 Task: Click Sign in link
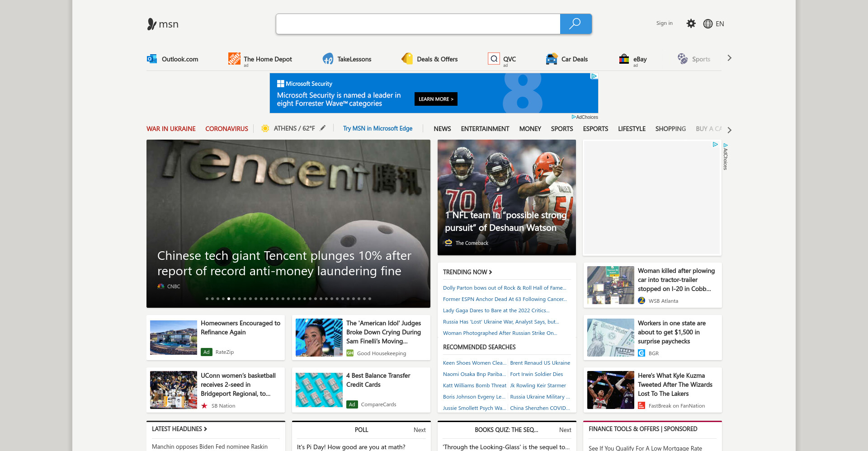(x=664, y=23)
